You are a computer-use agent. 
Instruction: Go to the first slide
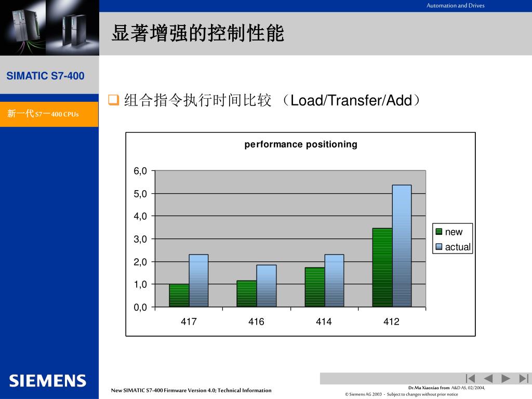(x=470, y=378)
